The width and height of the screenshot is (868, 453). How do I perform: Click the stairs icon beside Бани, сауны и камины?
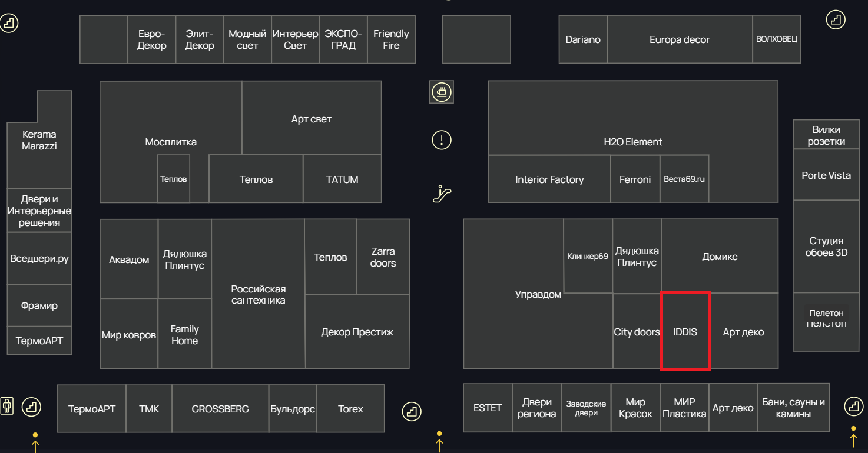coord(854,406)
